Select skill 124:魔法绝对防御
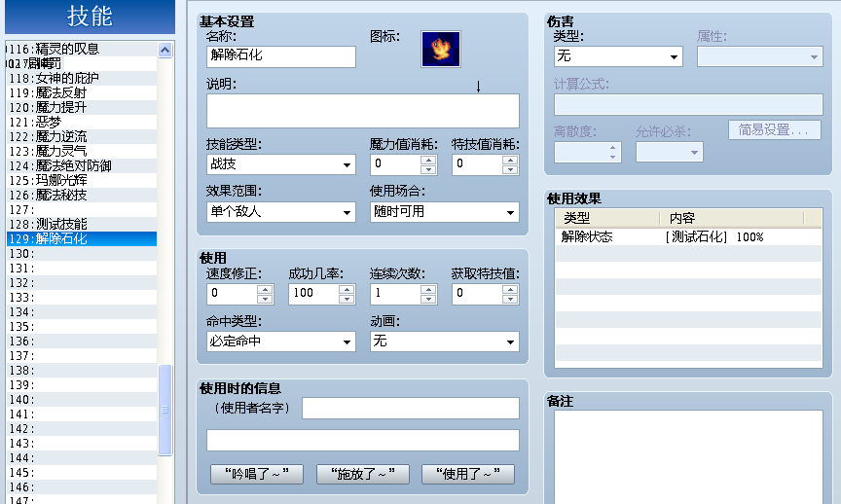This screenshot has height=504, width=841. click(82, 166)
